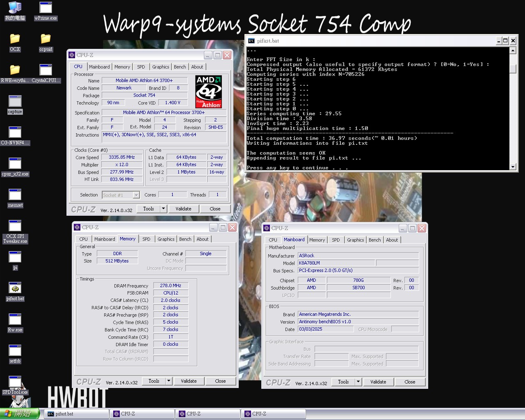Open the OCX folder on desktop
Screen dimensions: 525x420
[x=15, y=42]
